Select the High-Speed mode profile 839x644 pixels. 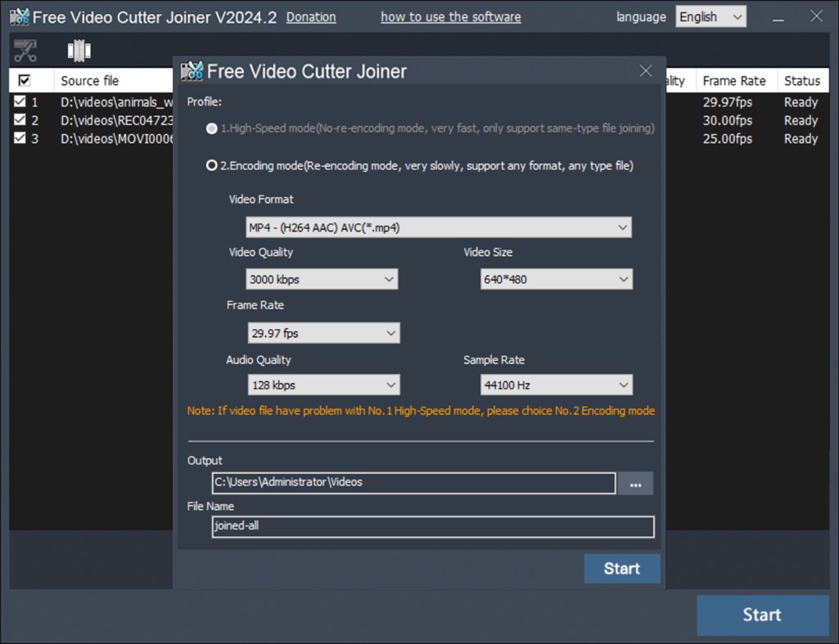[x=211, y=128]
